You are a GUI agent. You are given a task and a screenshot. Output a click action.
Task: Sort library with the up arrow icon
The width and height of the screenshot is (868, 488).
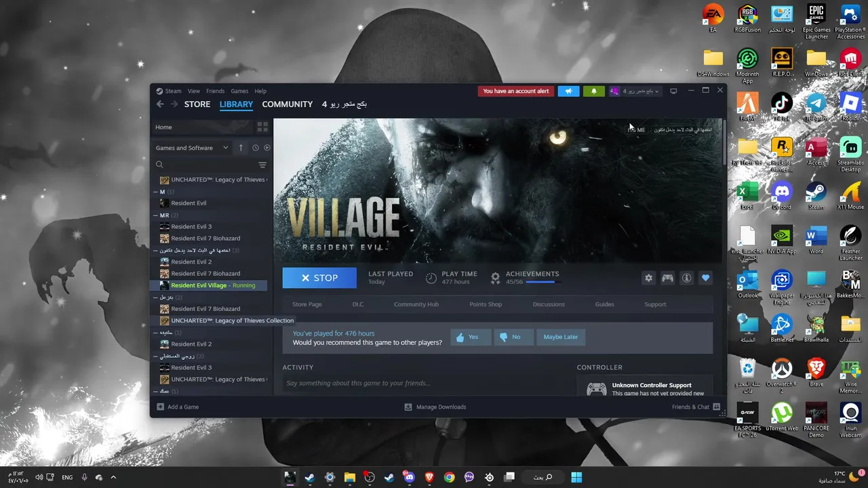tap(241, 148)
